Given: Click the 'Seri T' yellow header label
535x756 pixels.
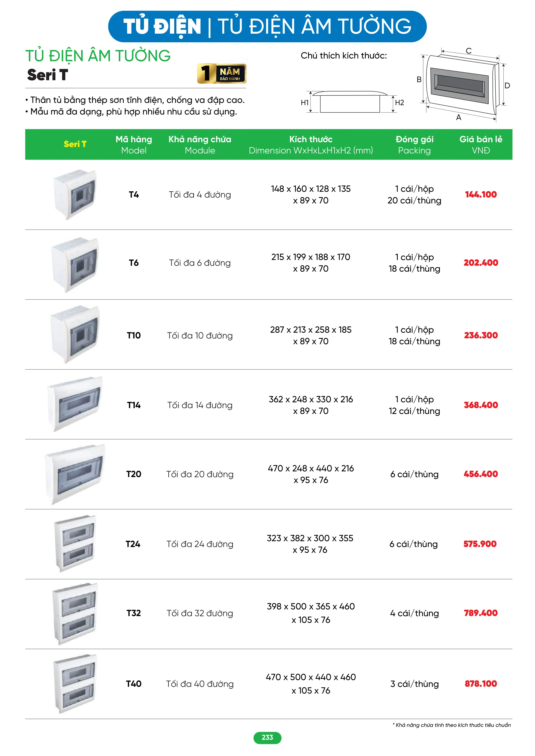Looking at the screenshot, I should click(75, 144).
